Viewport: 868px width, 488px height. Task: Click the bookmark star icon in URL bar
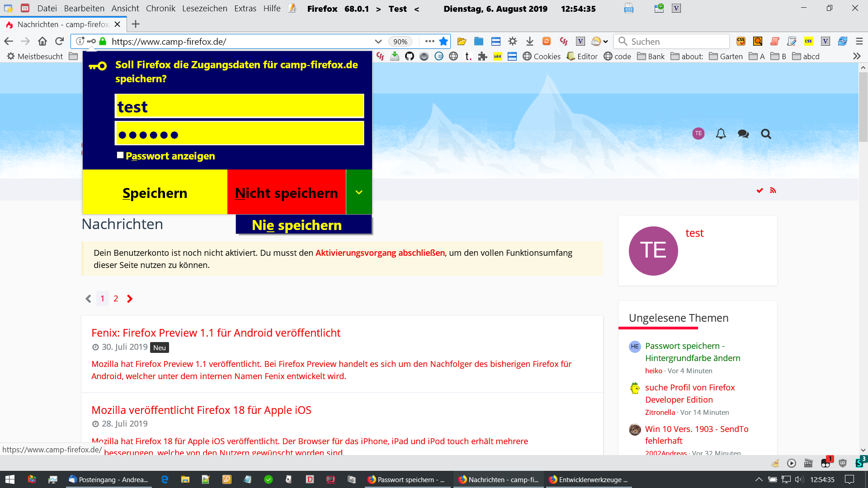click(443, 42)
